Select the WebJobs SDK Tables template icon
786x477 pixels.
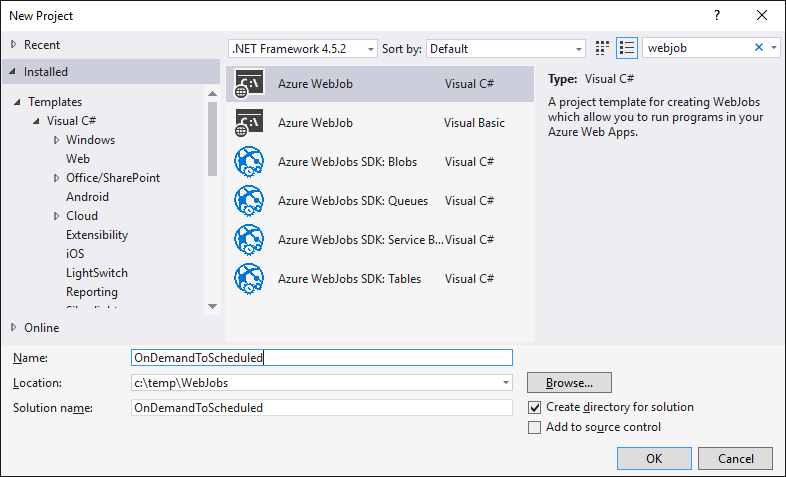249,279
